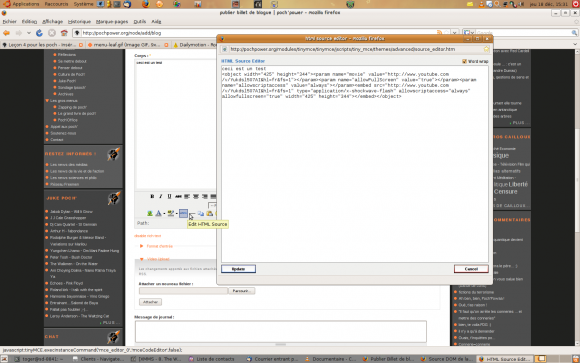580x363 pixels.
Task: Open the Édition menu
Action: pos(29,21)
